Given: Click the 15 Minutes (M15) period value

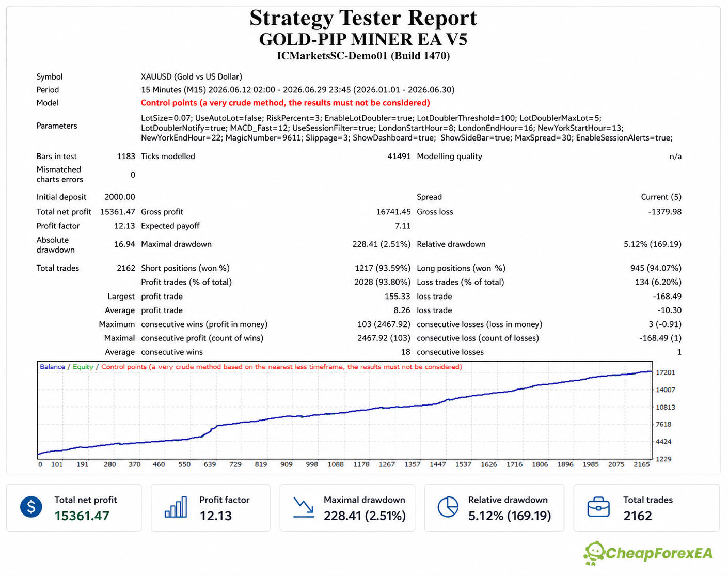Looking at the screenshot, I should click(x=298, y=90).
